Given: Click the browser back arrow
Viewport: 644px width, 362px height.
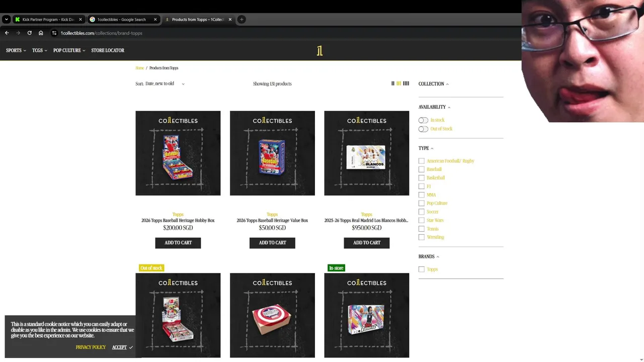Looking at the screenshot, I should (7, 33).
